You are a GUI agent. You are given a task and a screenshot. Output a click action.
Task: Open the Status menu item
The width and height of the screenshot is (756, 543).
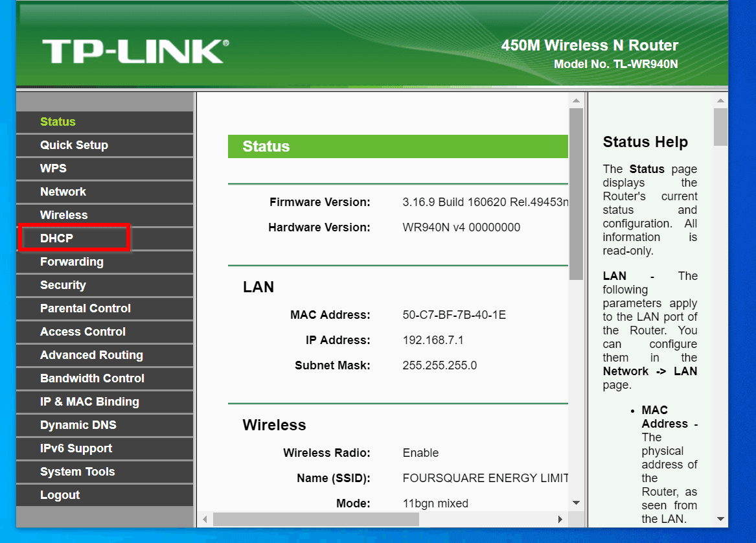click(x=58, y=122)
